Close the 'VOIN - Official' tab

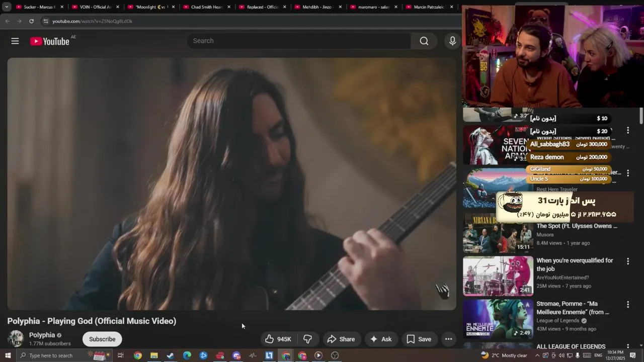pos(118,7)
